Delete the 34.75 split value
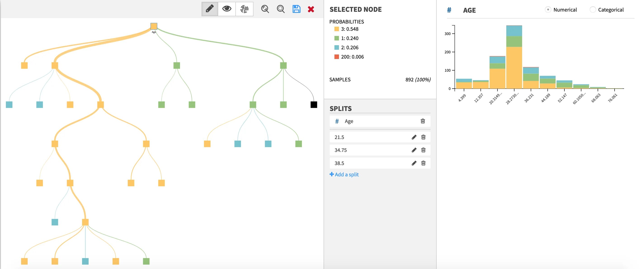Screen dimensions: 644x269 (423, 150)
